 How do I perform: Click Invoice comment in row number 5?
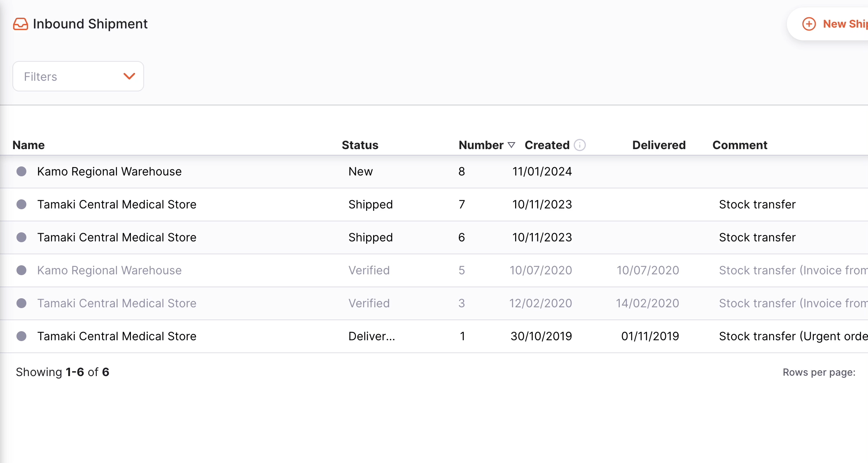(x=793, y=270)
